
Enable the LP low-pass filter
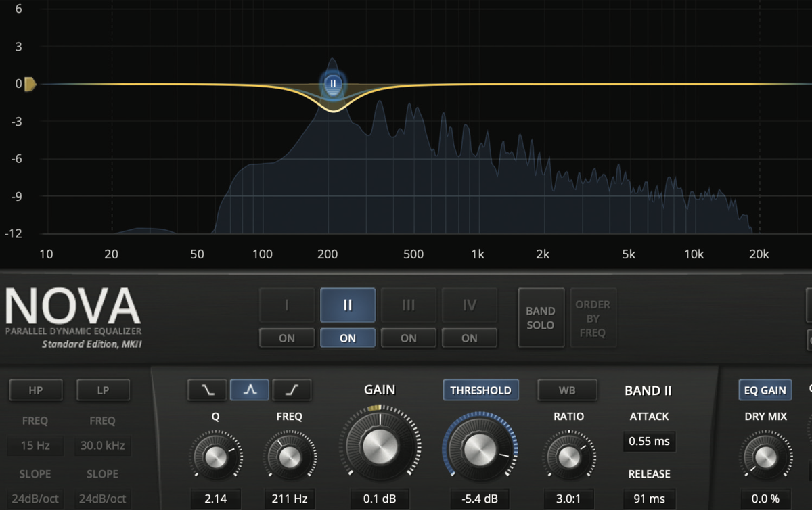[x=103, y=390]
